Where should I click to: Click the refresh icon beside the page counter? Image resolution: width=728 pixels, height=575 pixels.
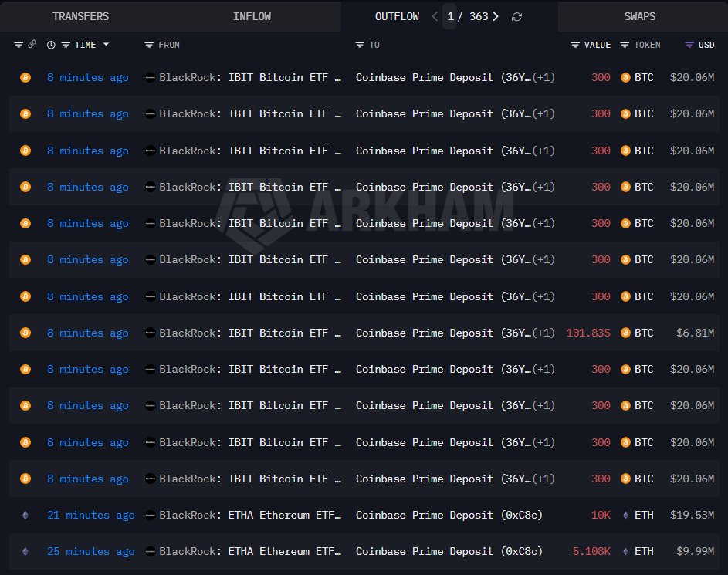[x=516, y=16]
